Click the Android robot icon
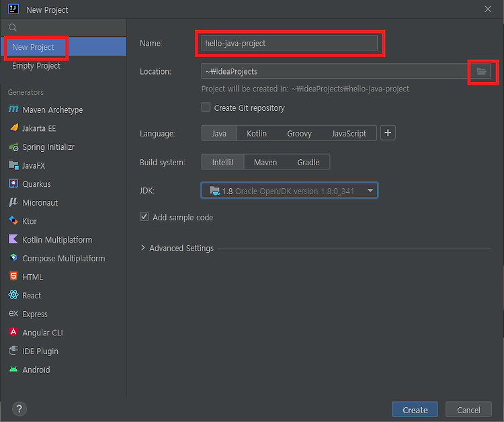Viewport: 504px width, 422px height. tap(13, 369)
